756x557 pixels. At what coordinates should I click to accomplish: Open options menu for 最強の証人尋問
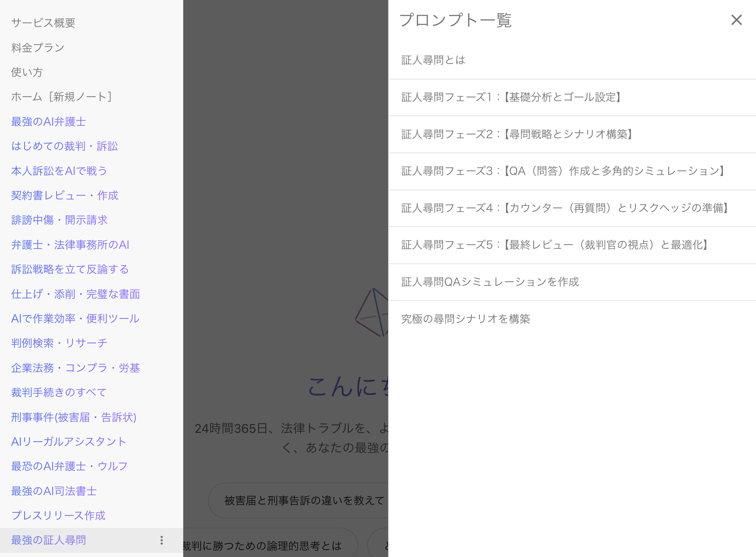click(162, 540)
